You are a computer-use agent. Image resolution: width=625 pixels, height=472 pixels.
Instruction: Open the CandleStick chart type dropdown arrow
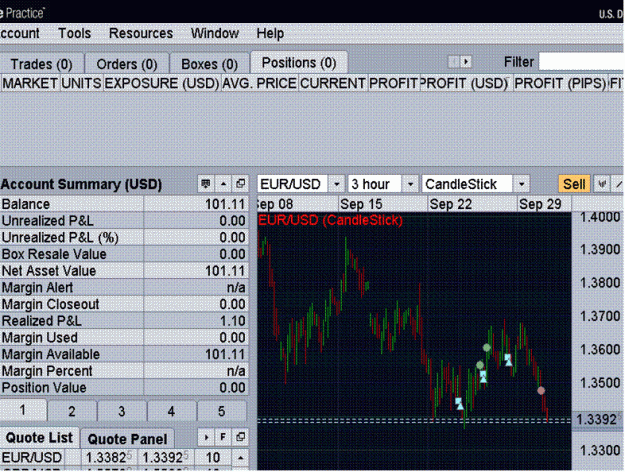pos(521,184)
